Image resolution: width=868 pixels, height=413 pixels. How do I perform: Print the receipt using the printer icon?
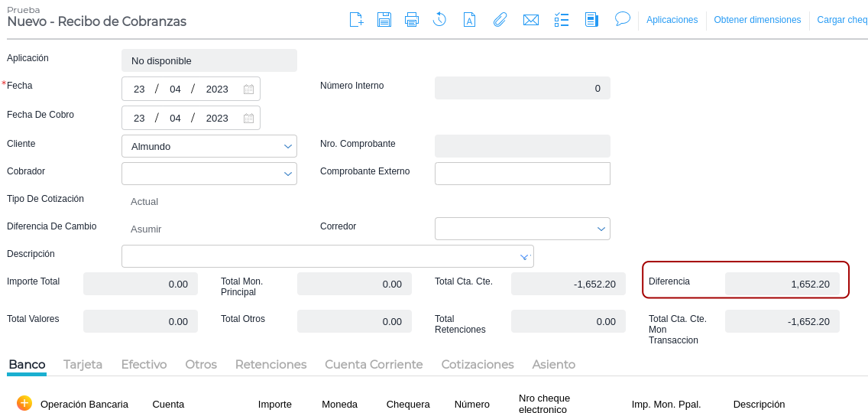point(412,20)
